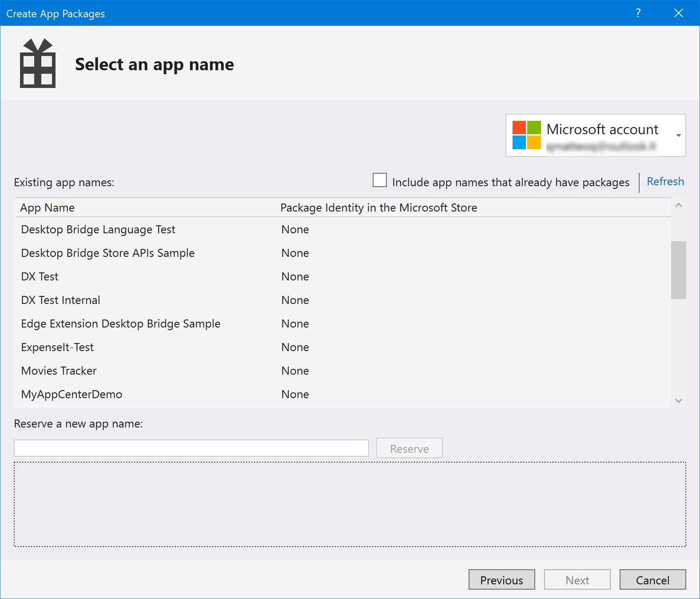Enable include app names that already have packages
The image size is (700, 599).
(380, 180)
